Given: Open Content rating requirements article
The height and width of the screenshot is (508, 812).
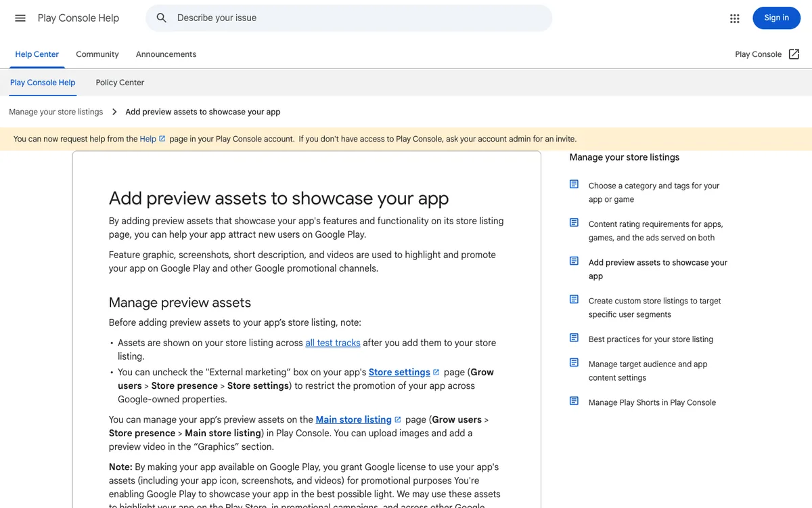Looking at the screenshot, I should (x=656, y=231).
